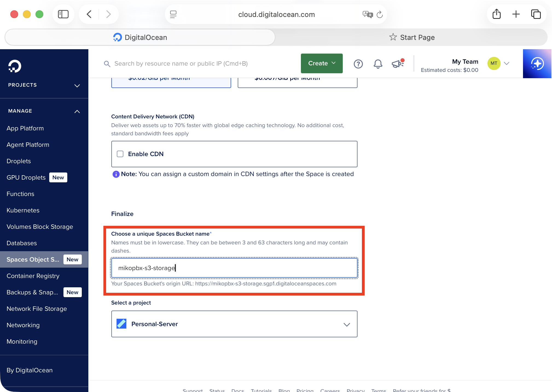Viewport: 552px width, 392px height.
Task: Expand the Create dropdown button
Action: 321,63
